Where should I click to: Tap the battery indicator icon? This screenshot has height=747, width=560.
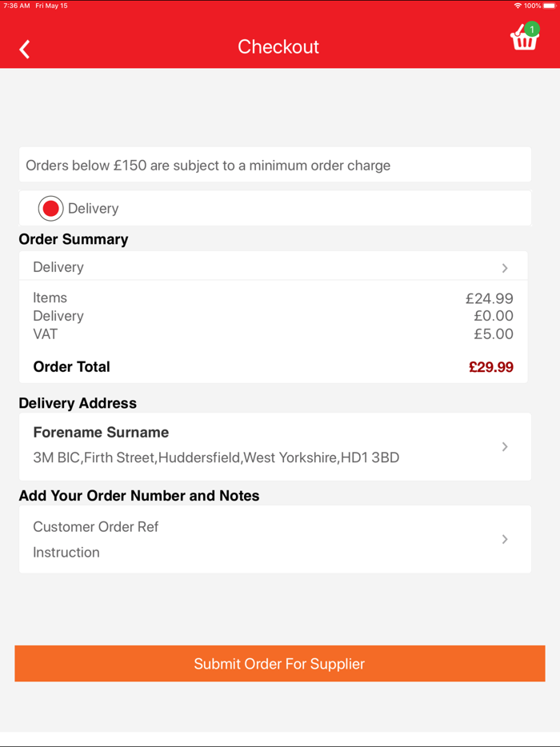(x=550, y=6)
